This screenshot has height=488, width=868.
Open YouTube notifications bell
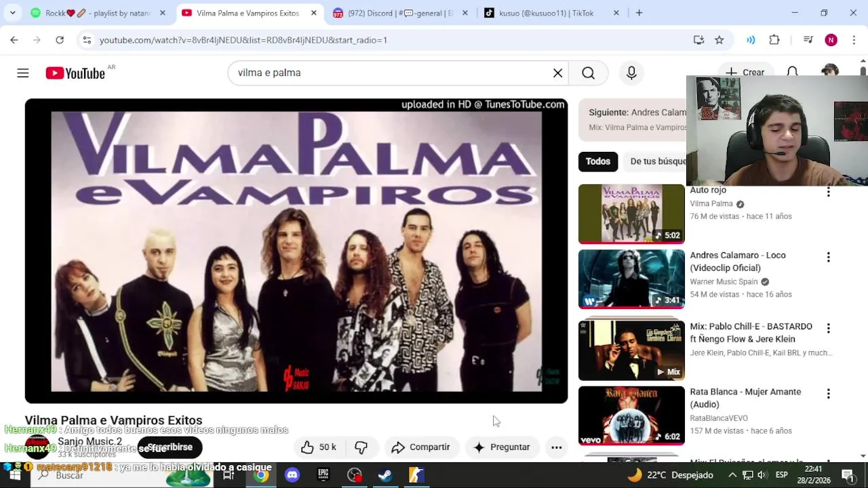tap(792, 72)
